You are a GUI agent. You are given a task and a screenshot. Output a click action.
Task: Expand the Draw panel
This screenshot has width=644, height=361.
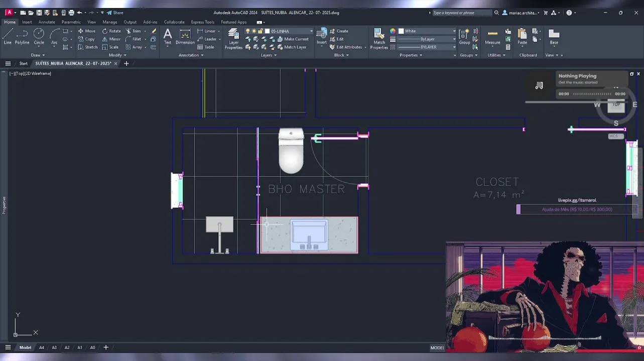38,55
